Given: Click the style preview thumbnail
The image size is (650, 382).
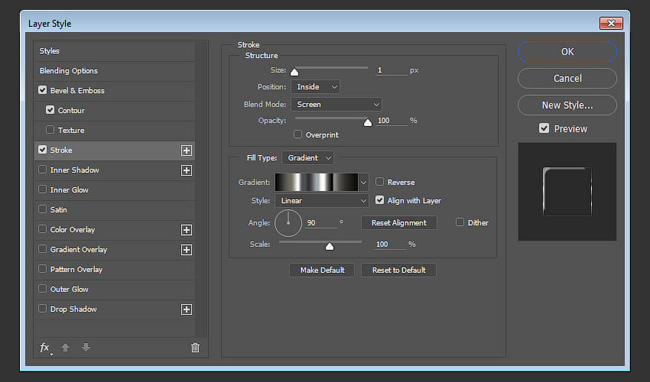Looking at the screenshot, I should coord(567,192).
